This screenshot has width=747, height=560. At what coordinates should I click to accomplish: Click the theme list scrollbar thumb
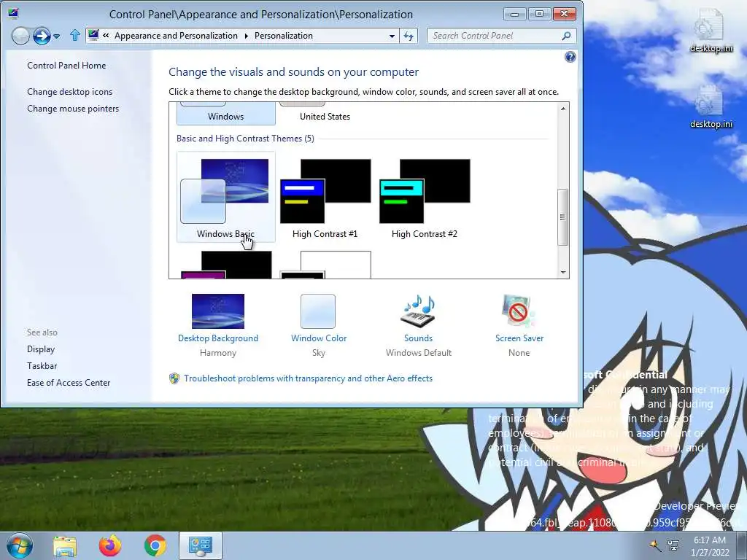(563, 217)
